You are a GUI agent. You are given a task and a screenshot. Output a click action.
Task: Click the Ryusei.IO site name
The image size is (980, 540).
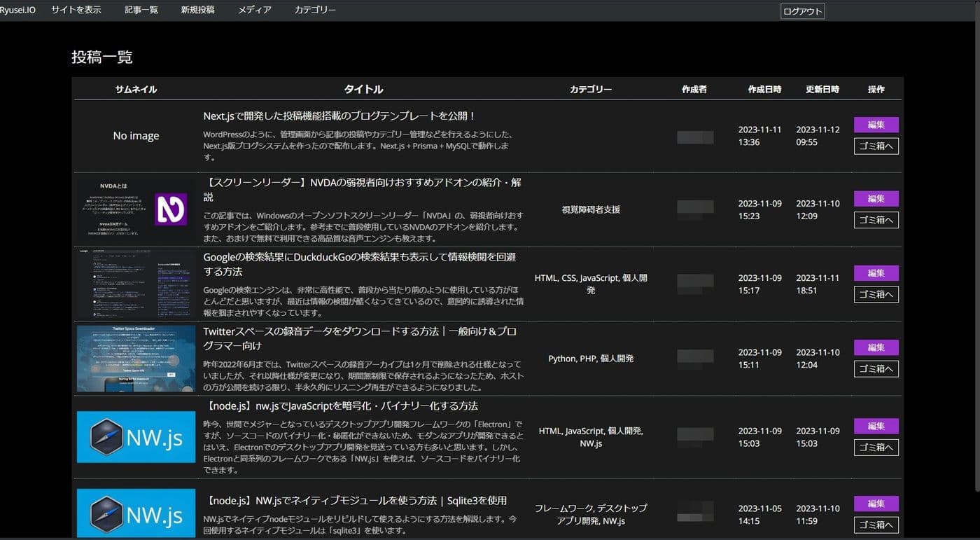pos(19,10)
